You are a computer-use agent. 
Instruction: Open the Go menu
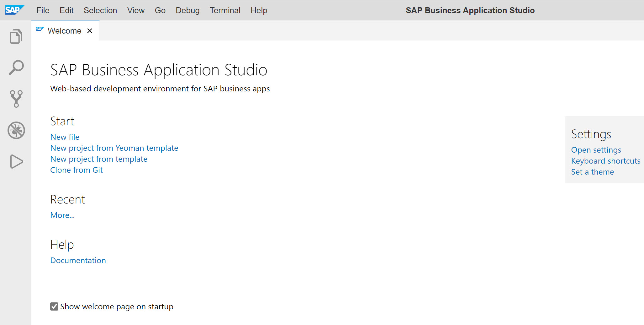[160, 10]
